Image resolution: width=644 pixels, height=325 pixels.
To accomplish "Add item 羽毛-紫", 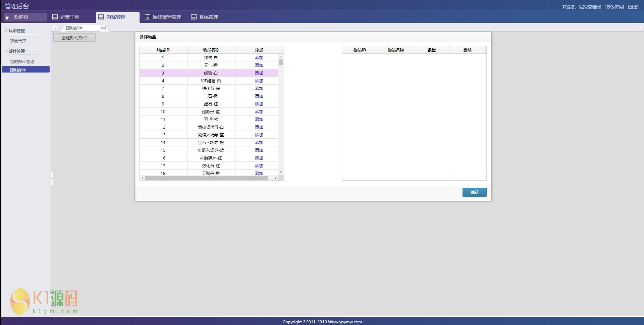I will tap(259, 120).
